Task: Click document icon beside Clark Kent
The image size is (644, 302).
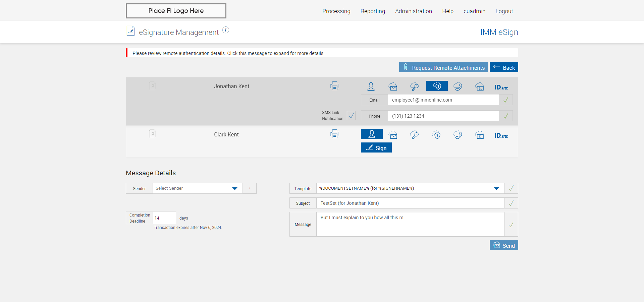Action: point(152,134)
